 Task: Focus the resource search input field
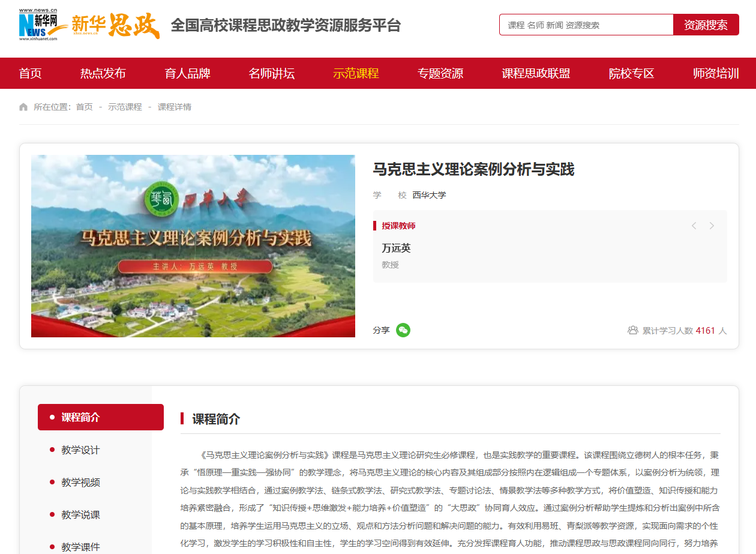coord(586,25)
